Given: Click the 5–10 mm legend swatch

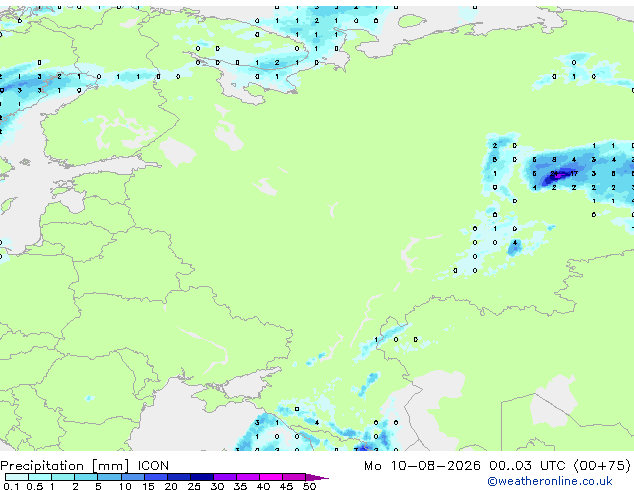Looking at the screenshot, I should (109, 477).
